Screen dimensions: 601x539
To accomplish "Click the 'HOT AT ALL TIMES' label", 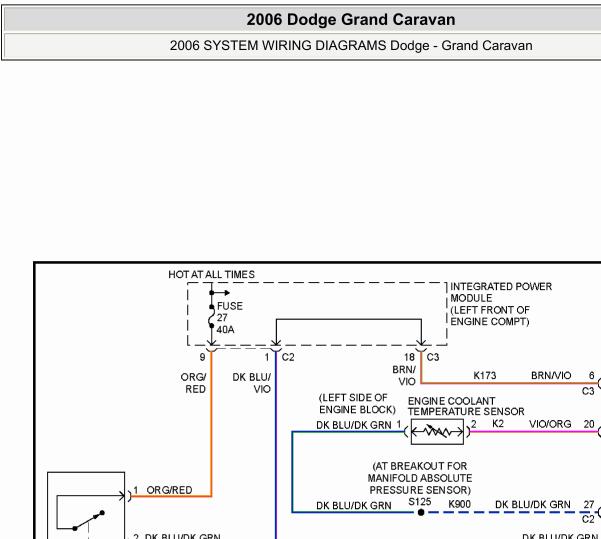I will point(211,274).
